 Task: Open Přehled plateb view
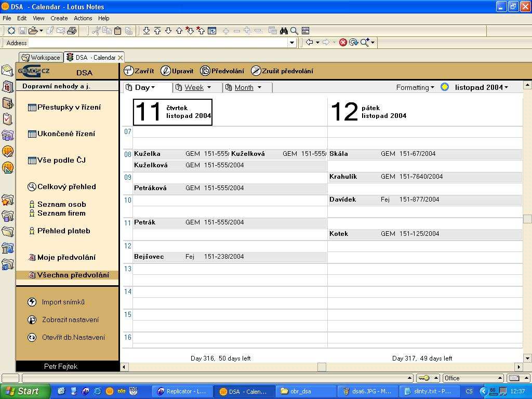pyautogui.click(x=60, y=231)
